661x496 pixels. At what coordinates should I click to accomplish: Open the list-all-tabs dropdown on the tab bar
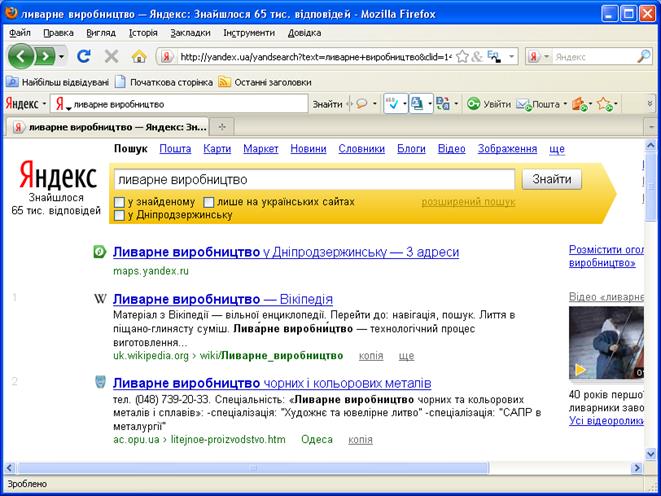650,126
